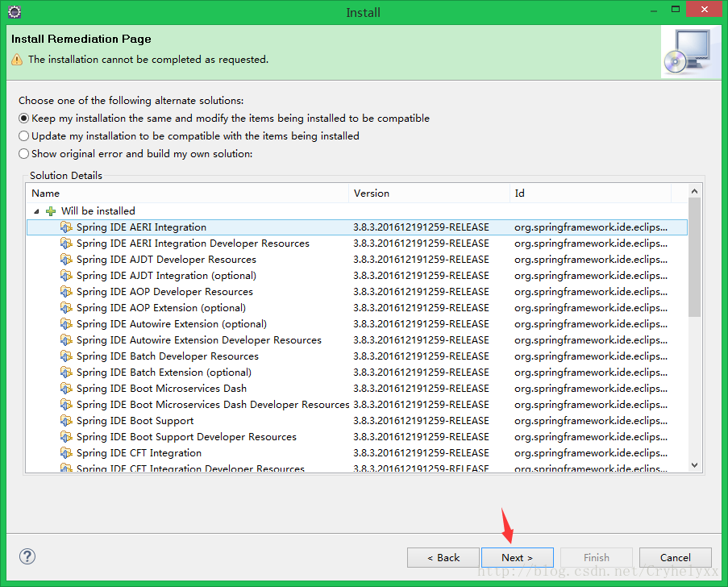Select Spring IDE Batch Extension (optional) row
This screenshot has width=728, height=587.
[357, 373]
